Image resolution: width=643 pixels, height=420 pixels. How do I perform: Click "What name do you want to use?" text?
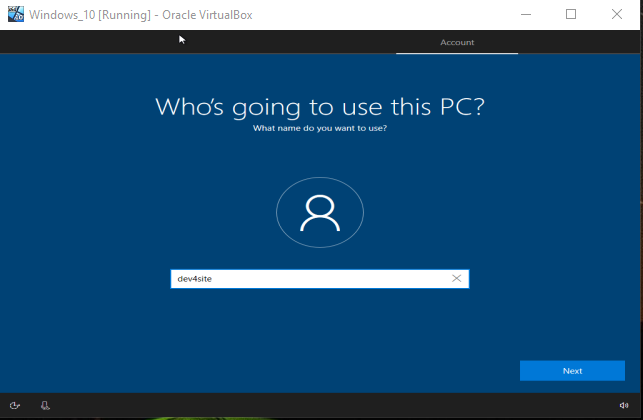coord(320,129)
